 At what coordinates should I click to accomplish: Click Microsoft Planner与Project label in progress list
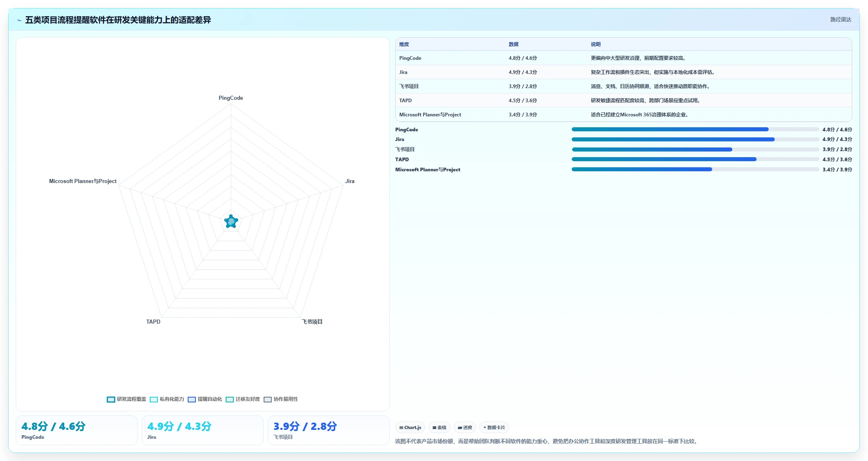tap(428, 170)
